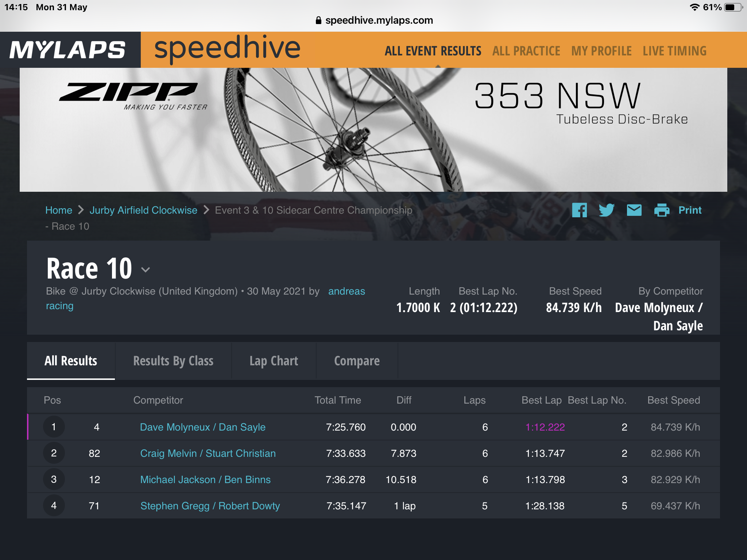
Task: Click the position 4 badge
Action: coord(54,506)
